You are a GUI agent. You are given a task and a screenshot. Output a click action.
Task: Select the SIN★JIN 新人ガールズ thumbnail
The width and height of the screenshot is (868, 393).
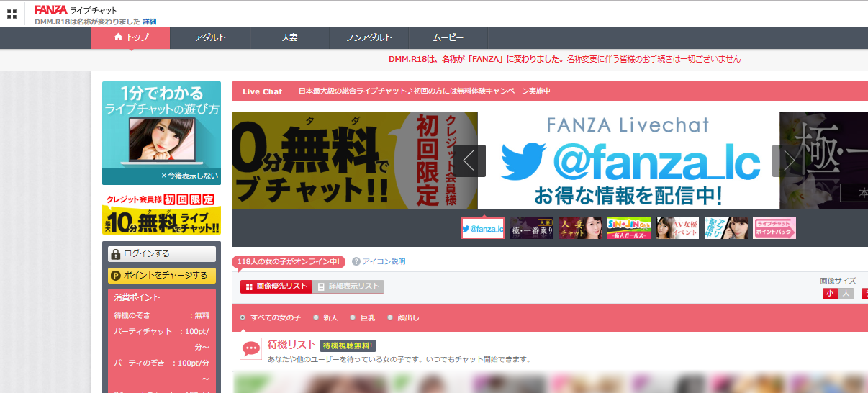[x=629, y=228]
